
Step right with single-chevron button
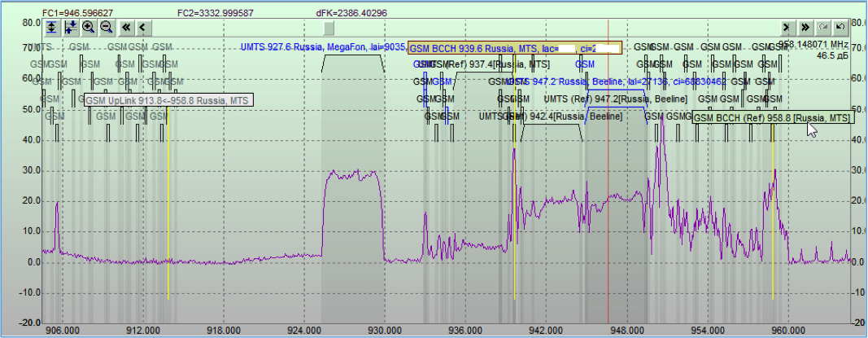point(787,27)
